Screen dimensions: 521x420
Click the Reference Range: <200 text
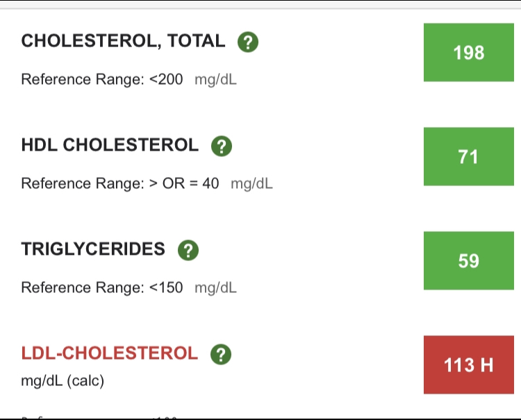click(102, 79)
